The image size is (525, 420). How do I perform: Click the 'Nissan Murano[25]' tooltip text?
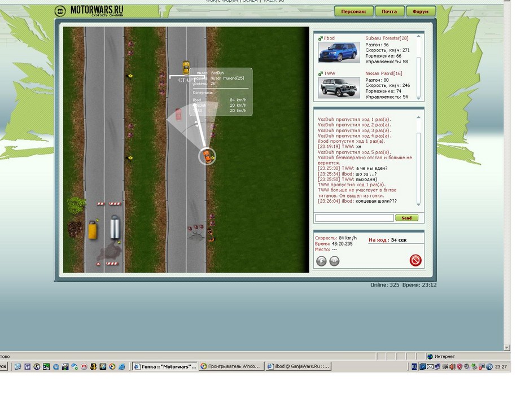pyautogui.click(x=227, y=78)
